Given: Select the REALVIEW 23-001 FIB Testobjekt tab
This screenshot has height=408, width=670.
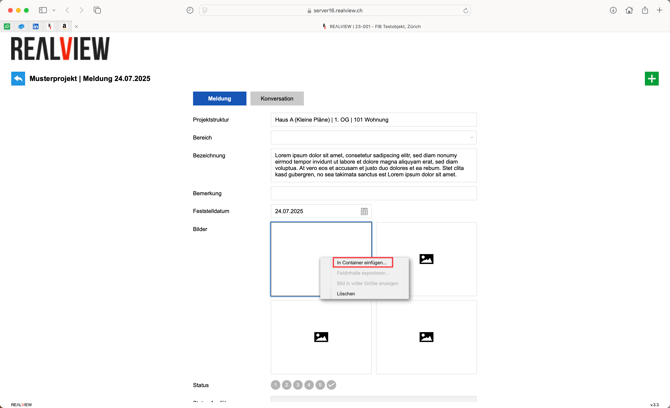Looking at the screenshot, I should [x=372, y=26].
